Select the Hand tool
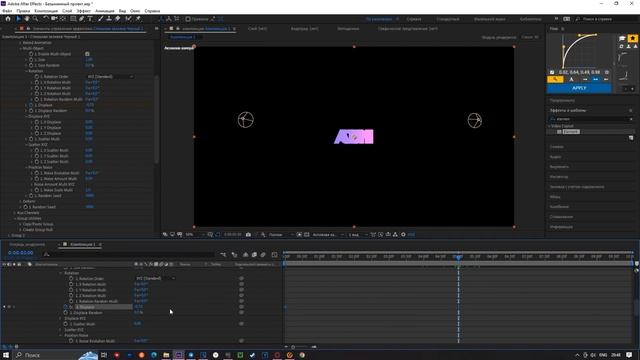The height and width of the screenshot is (360, 640). click(x=27, y=19)
